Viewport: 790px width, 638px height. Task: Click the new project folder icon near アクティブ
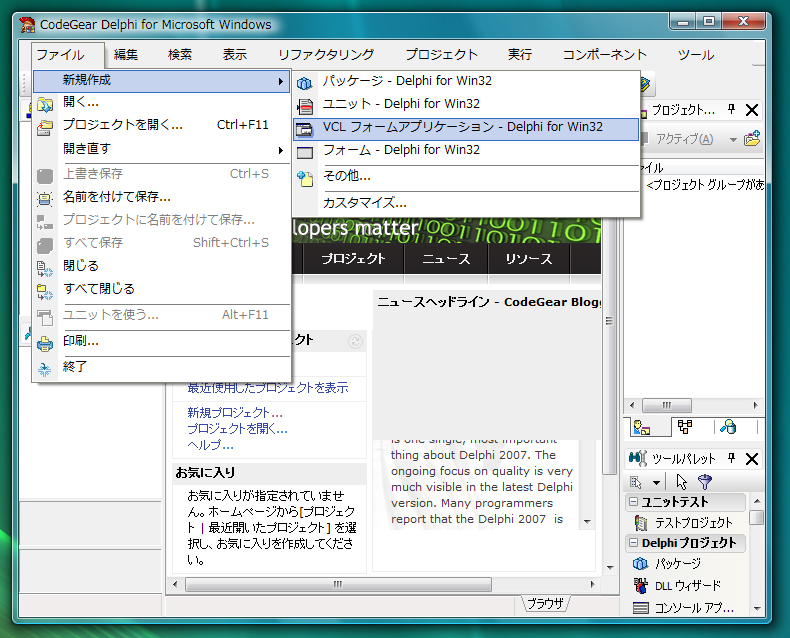pyautogui.click(x=752, y=138)
